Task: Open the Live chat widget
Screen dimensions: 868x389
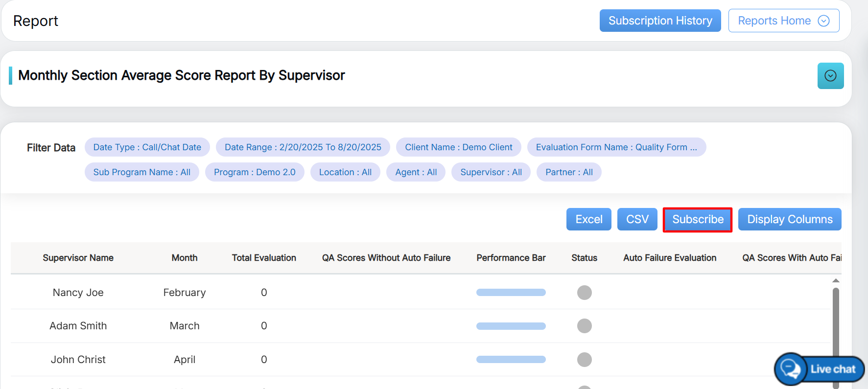Action: 820,369
